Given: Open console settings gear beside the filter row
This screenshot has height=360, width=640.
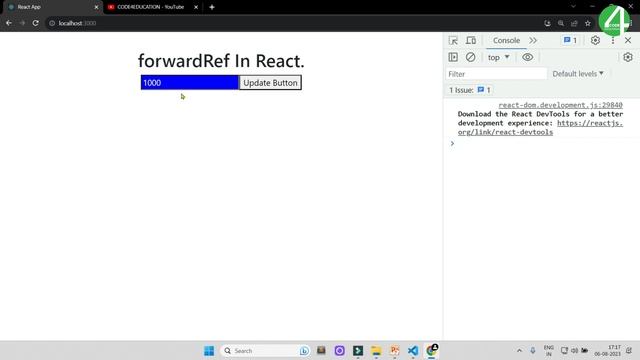Looking at the screenshot, I should 628,57.
